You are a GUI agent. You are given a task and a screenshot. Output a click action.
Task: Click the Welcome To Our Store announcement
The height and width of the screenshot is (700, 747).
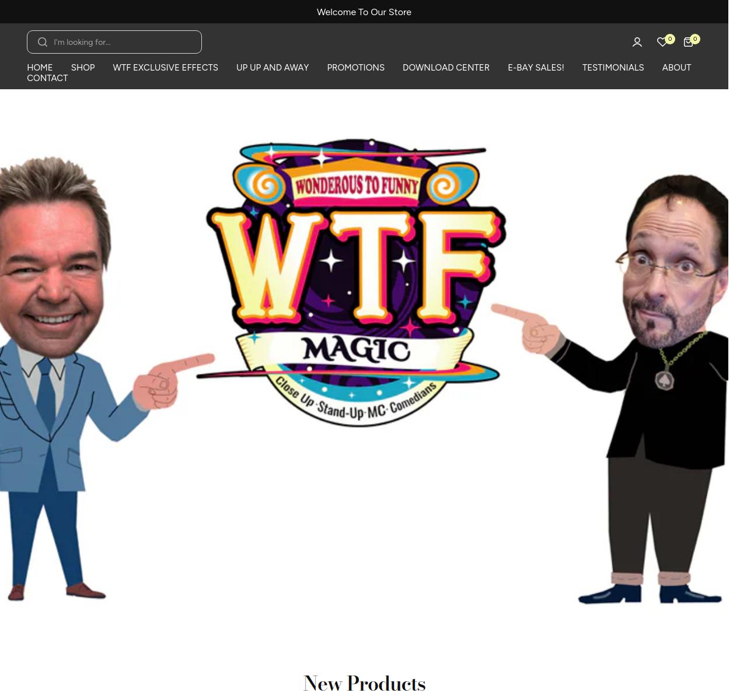point(364,12)
